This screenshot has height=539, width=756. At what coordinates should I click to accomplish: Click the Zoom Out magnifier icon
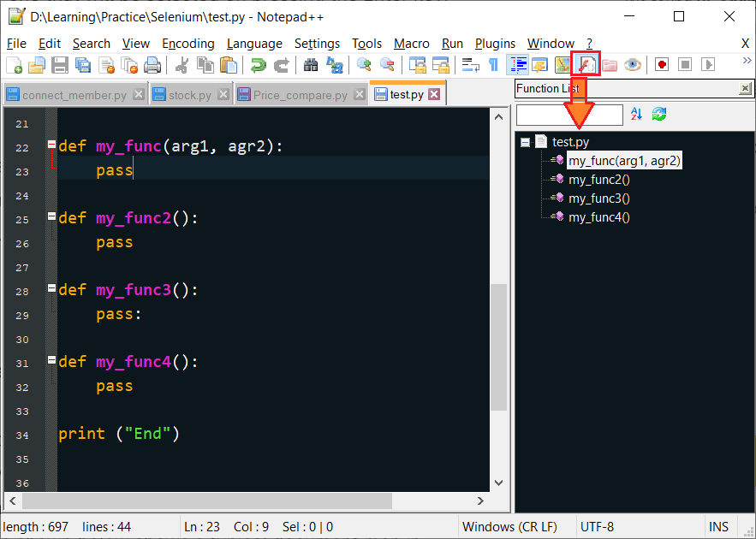[387, 64]
